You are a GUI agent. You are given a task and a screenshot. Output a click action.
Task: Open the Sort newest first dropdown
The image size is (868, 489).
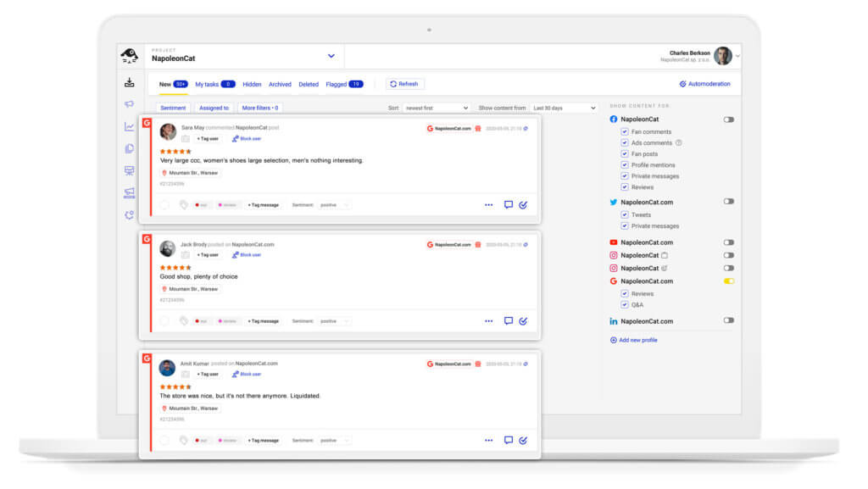[437, 108]
